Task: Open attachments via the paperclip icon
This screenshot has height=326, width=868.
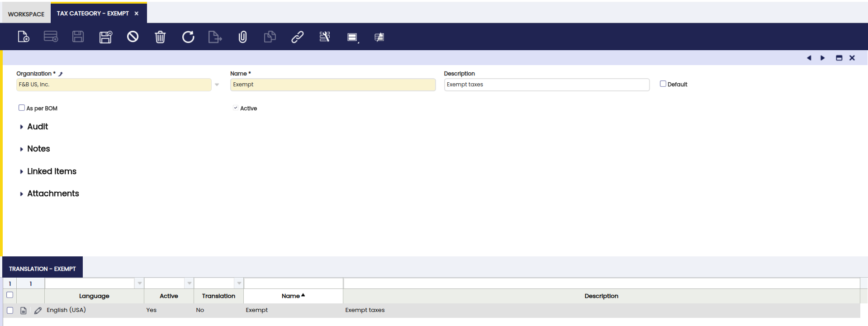Action: 242,37
